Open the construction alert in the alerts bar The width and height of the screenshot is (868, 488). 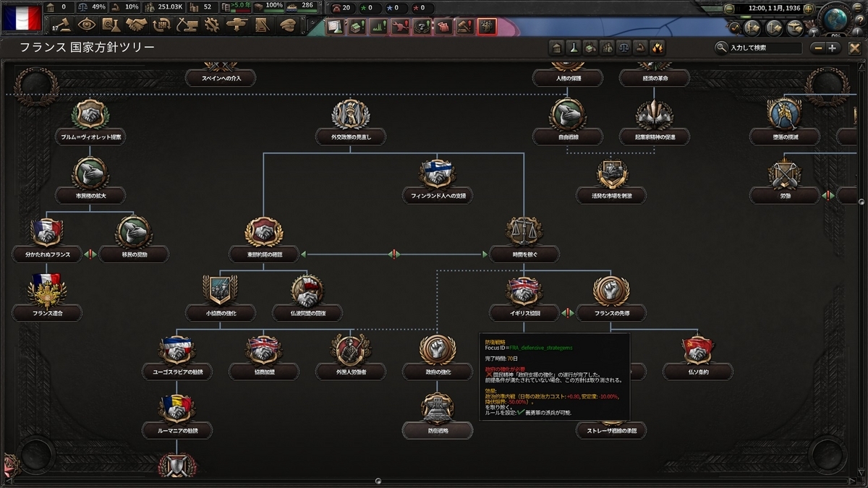pyautogui.click(x=356, y=27)
